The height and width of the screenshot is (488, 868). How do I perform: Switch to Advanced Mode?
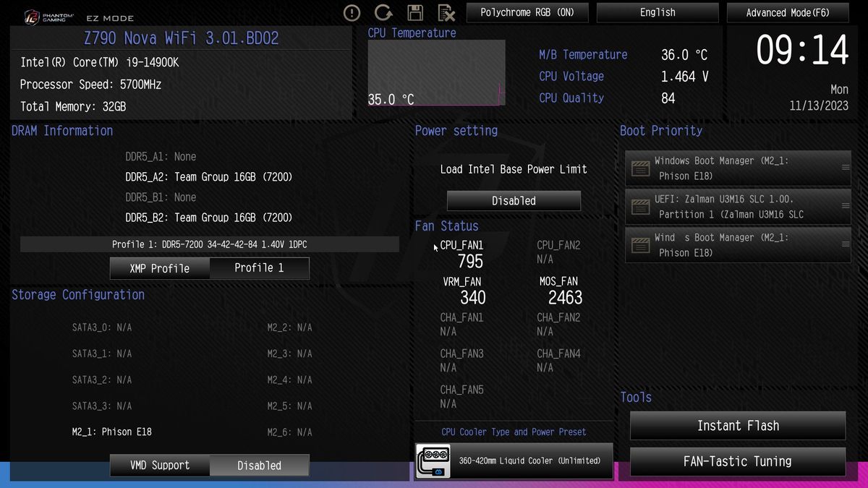point(787,12)
